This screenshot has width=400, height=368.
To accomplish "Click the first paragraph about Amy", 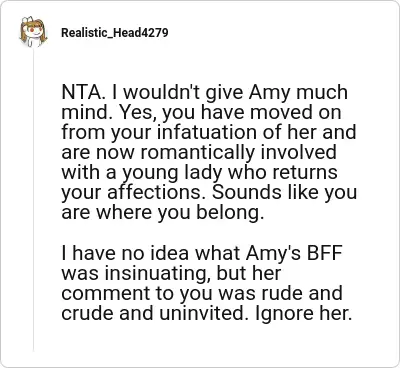I will [x=209, y=152].
